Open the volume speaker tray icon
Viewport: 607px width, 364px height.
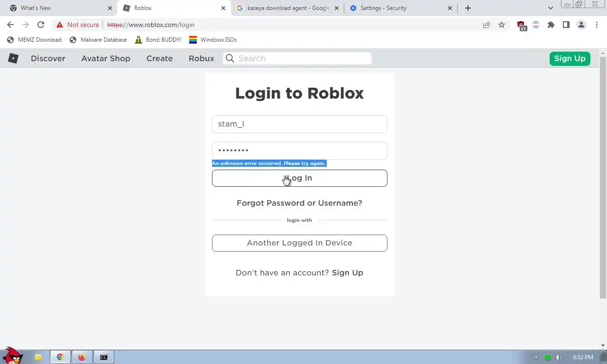[x=559, y=357]
